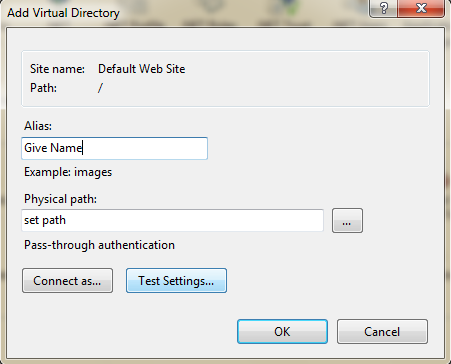
Task: Click the 'Example: images' hint text
Action: click(68, 172)
